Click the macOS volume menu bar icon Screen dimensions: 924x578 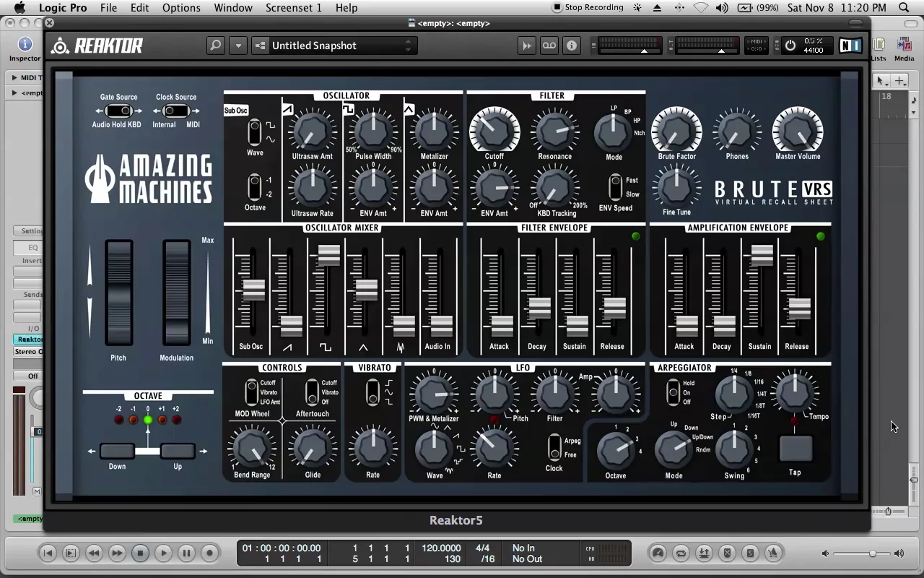pyautogui.click(x=722, y=8)
